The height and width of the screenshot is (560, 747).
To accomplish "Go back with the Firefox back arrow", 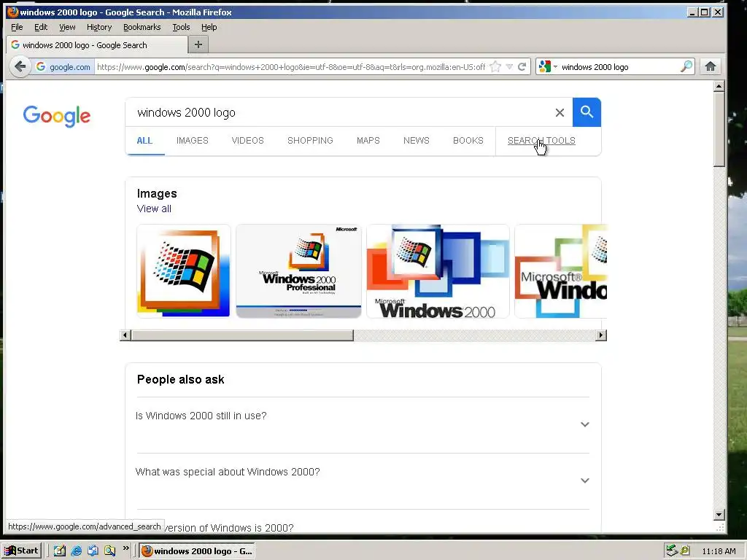I will (20, 66).
